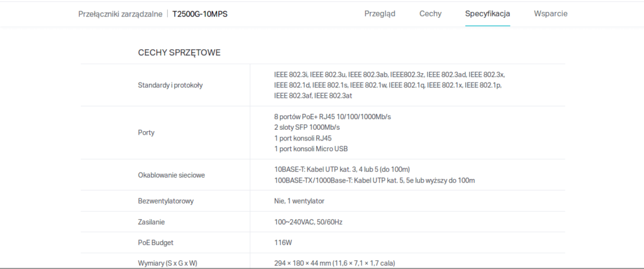Click the Porty row label
The image size is (644, 269).
click(146, 133)
